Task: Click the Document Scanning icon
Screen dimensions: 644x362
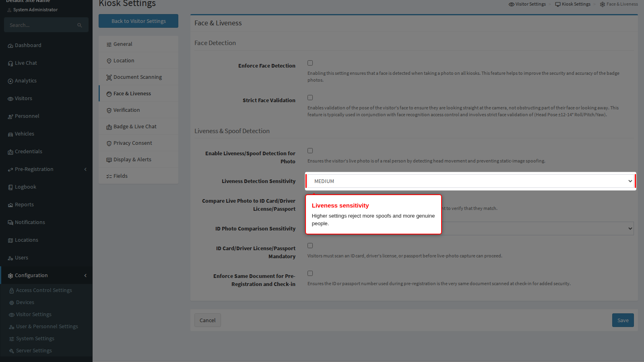Action: (109, 78)
